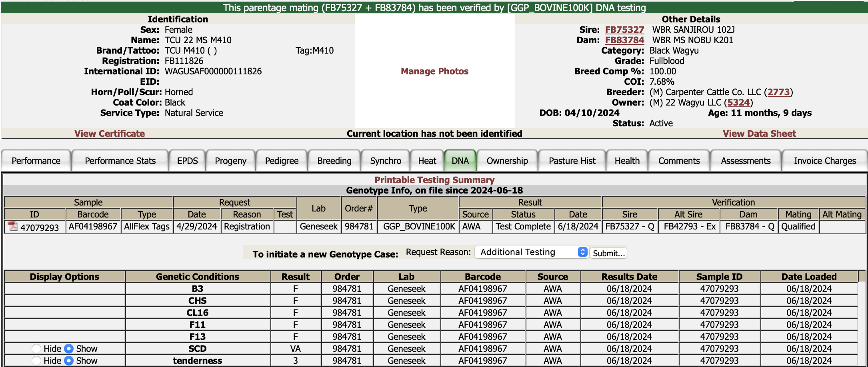Select Hide radio button for SCD
This screenshot has width=868, height=367.
[x=36, y=349]
